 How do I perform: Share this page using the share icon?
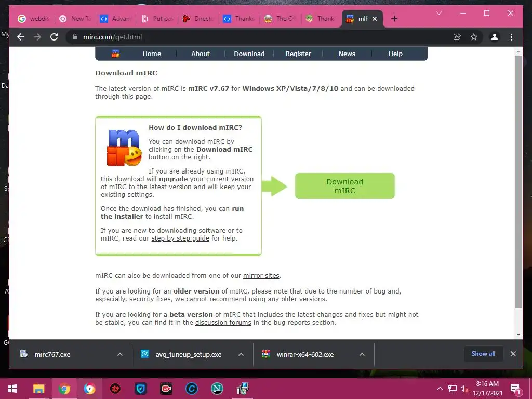(457, 37)
